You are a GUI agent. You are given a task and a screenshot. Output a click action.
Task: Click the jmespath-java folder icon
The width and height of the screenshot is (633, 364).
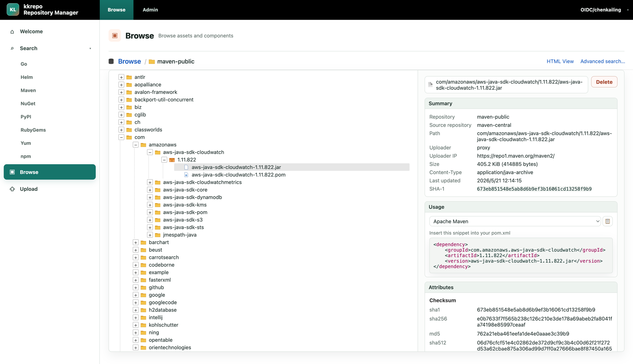click(158, 235)
